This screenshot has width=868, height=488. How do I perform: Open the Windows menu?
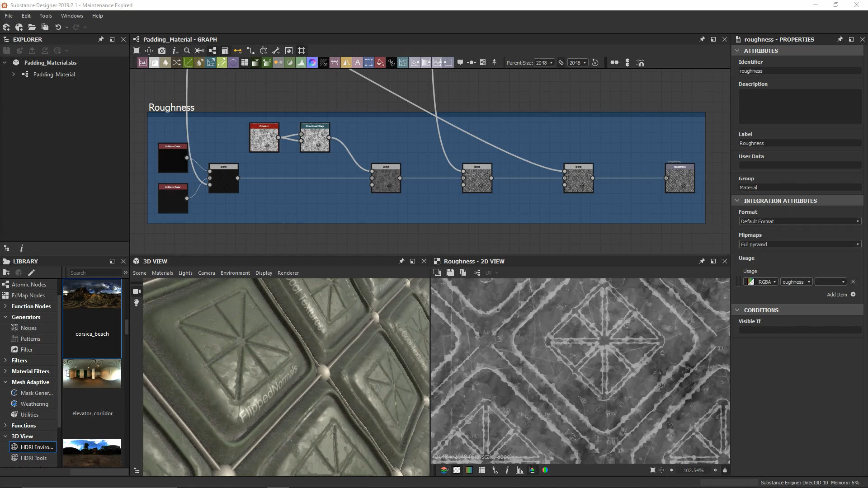point(72,16)
